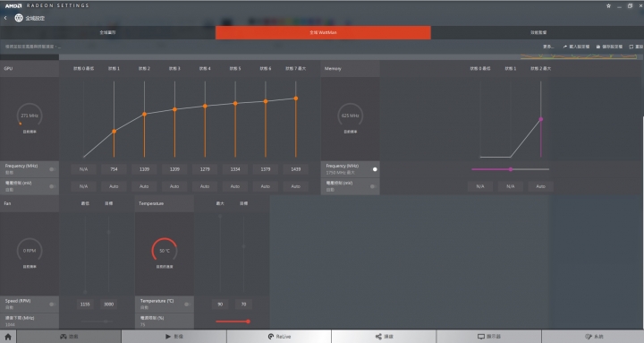Switch to the Performance Monitoring tab
644x343 pixels.
tap(538, 32)
